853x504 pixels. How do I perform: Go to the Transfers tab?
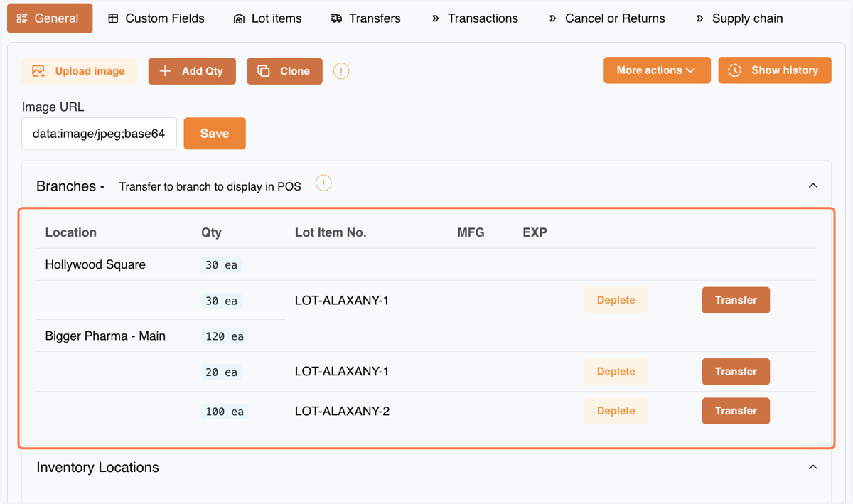click(x=365, y=18)
